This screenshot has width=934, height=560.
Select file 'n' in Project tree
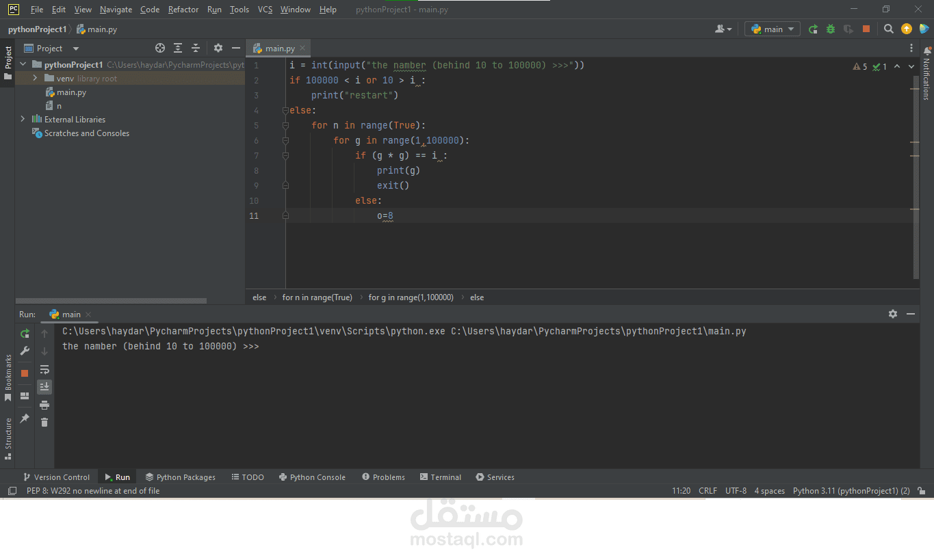(54, 106)
